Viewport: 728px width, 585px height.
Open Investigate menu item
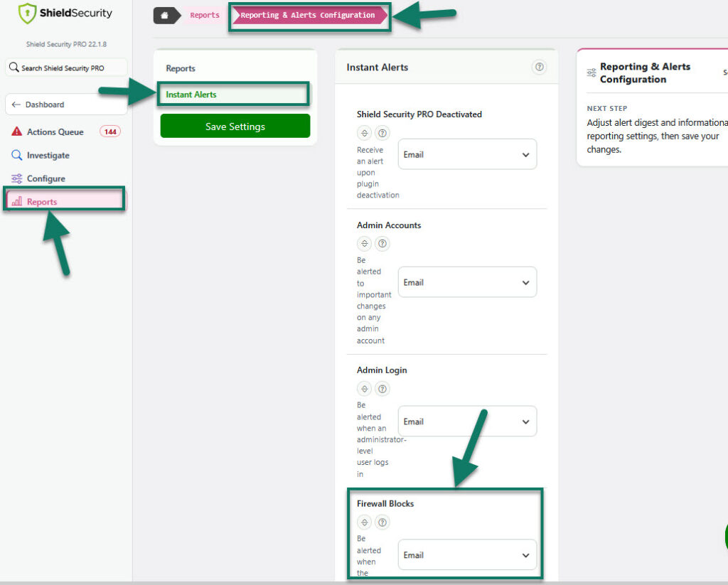65,155
